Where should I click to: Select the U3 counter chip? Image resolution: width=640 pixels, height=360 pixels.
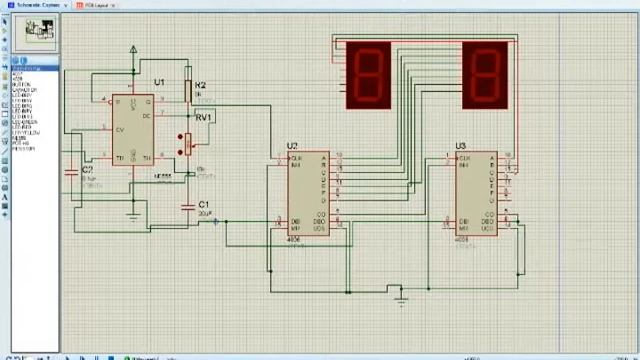coord(476,193)
